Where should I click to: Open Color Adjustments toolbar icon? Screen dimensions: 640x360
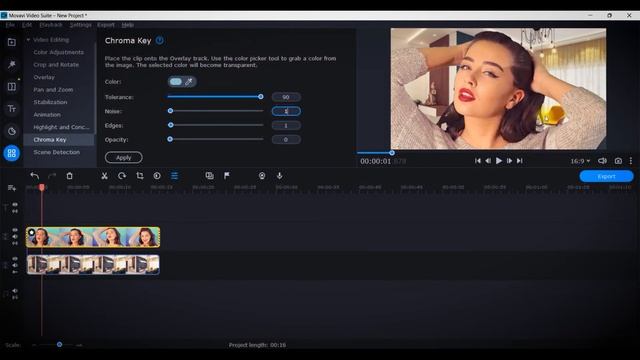click(157, 176)
